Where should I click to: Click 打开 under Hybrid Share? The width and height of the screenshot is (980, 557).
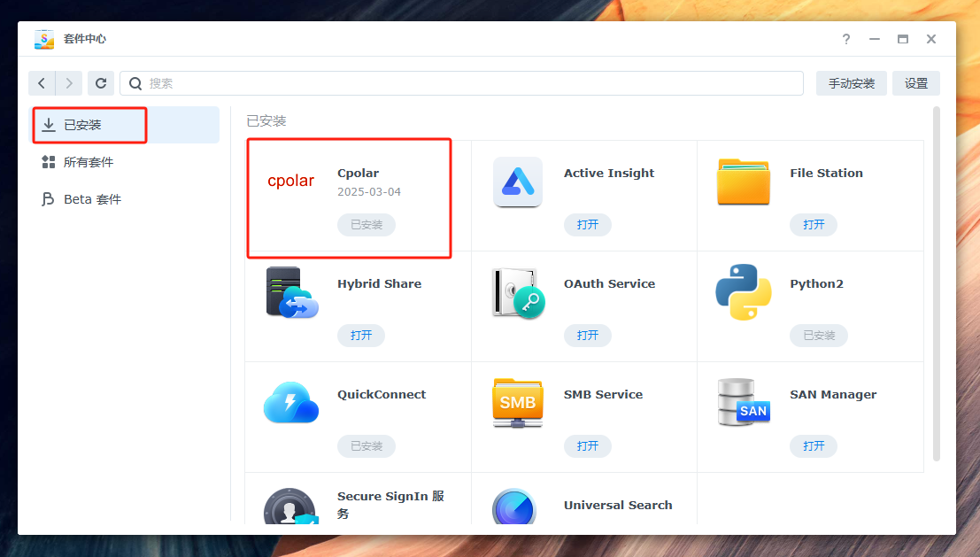tap(361, 335)
